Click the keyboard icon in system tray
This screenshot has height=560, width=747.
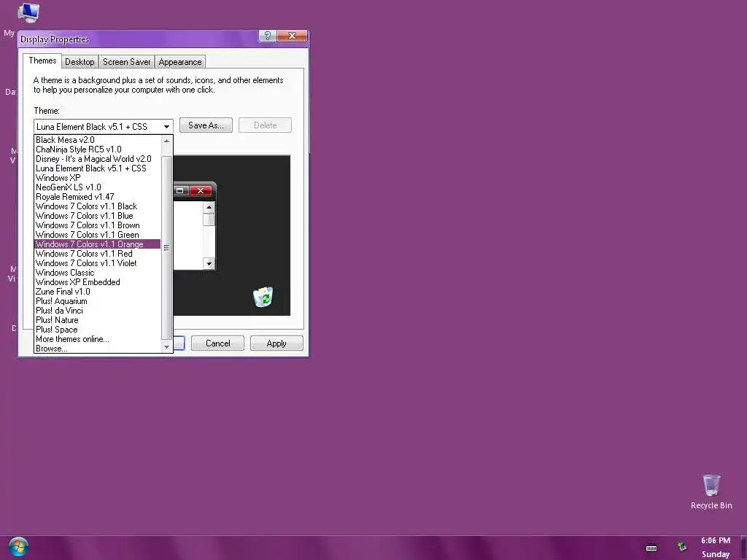pos(651,548)
